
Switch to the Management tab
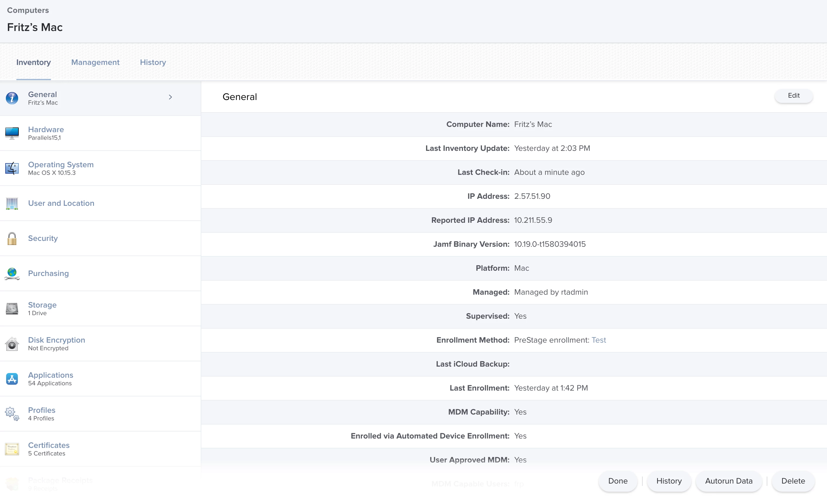tap(95, 62)
